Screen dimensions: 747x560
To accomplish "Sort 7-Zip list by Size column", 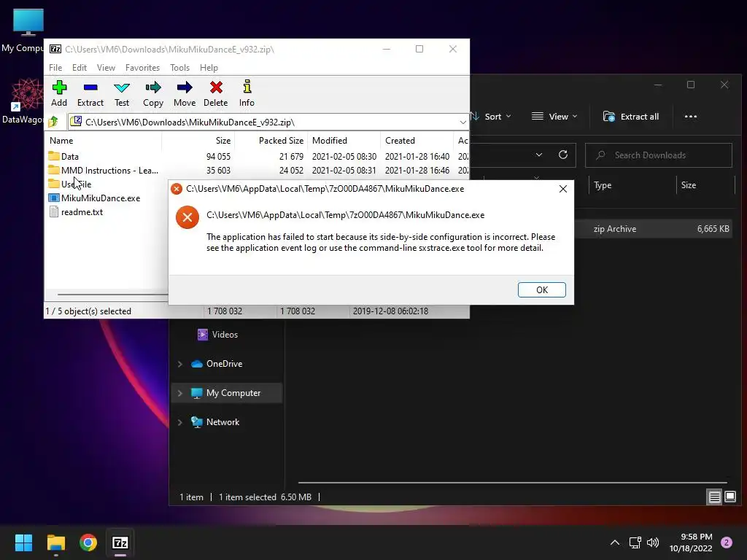I will tap(198, 141).
